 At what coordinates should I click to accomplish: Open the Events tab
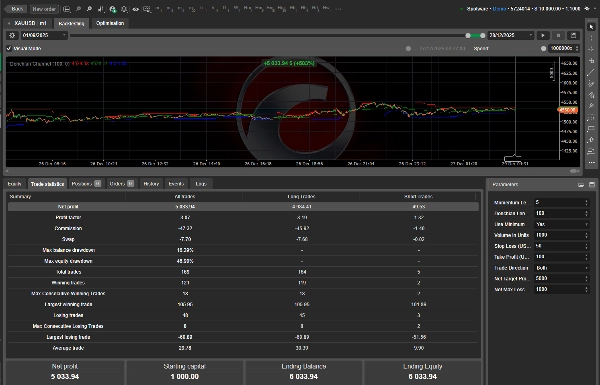pos(176,184)
